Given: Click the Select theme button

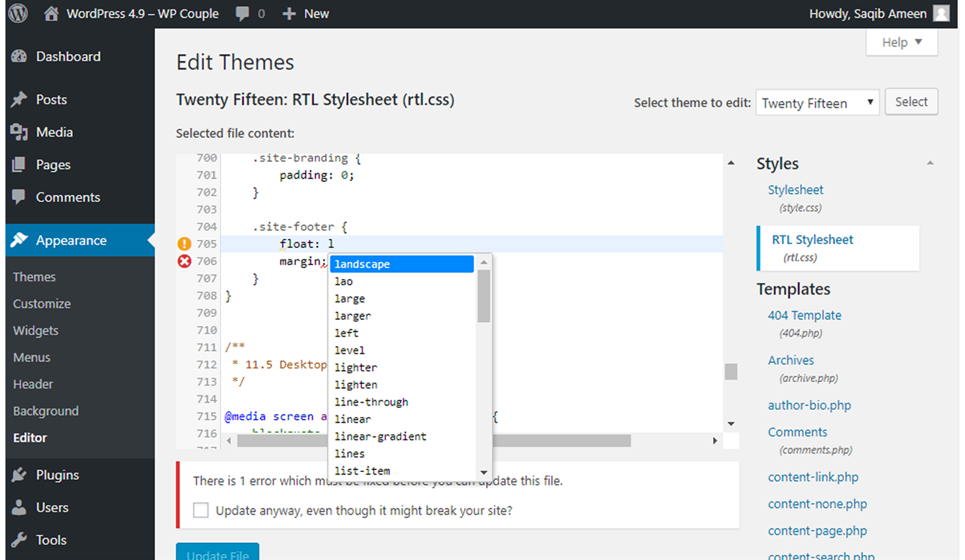Looking at the screenshot, I should tap(911, 102).
